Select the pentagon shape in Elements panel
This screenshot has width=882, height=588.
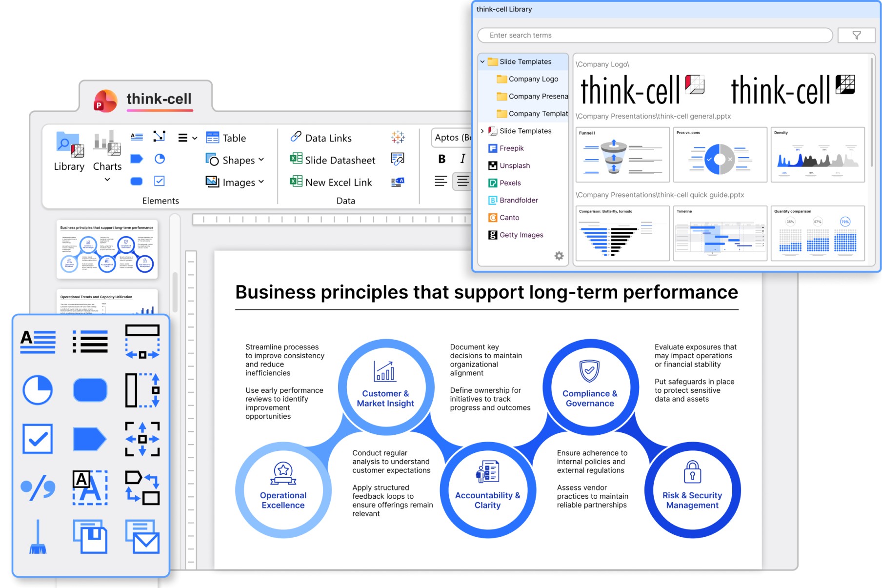click(90, 439)
